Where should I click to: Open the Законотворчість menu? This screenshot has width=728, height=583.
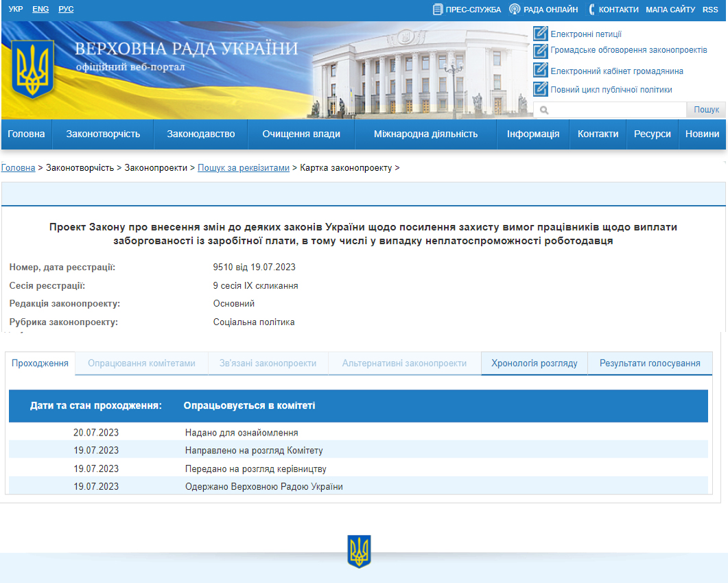(103, 134)
